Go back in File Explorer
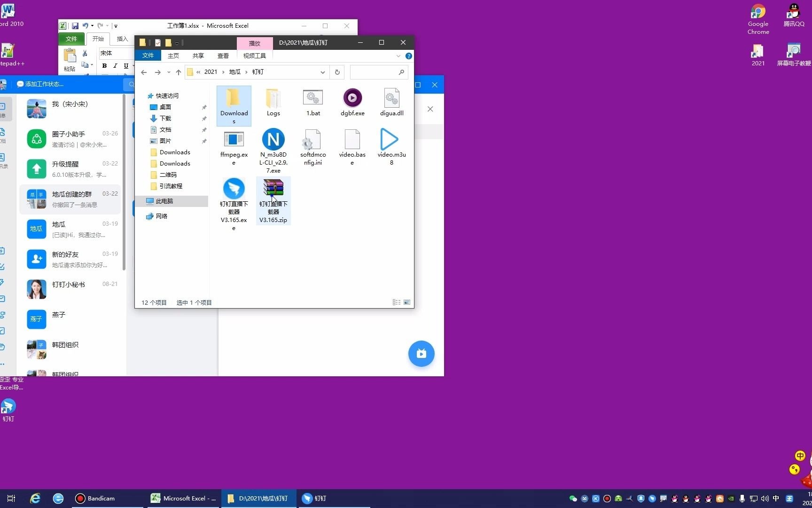Screen dimensions: 812x508 144,72
